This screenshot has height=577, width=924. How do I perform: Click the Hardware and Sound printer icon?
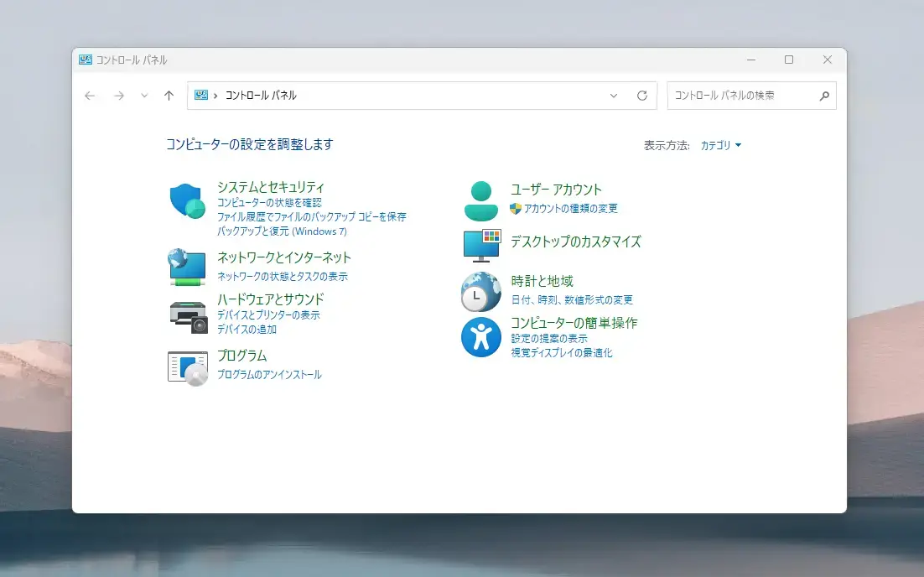(188, 316)
